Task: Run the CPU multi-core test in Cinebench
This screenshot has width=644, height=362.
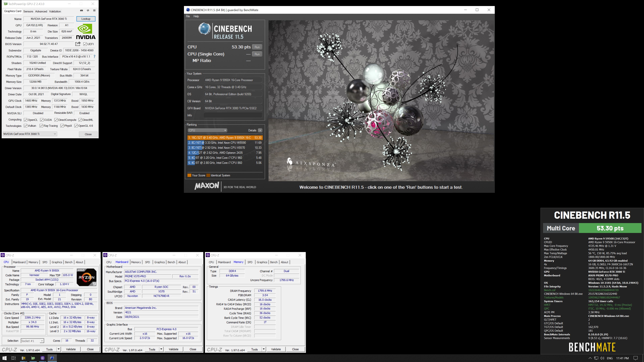Action: point(257,47)
